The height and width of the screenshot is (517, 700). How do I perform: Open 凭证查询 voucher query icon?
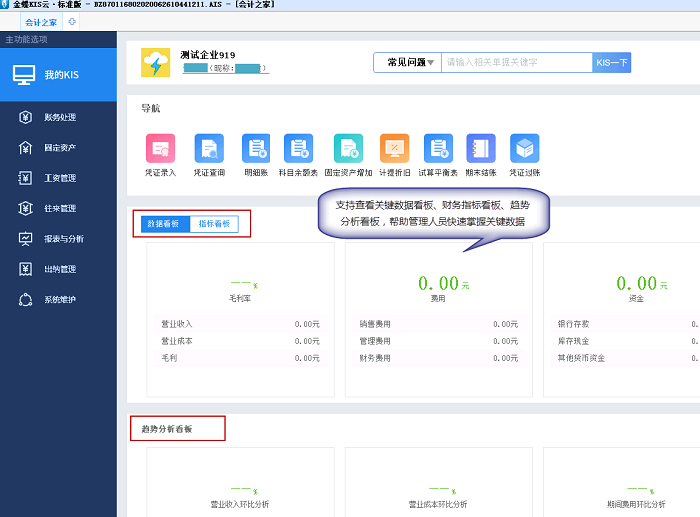(x=209, y=149)
